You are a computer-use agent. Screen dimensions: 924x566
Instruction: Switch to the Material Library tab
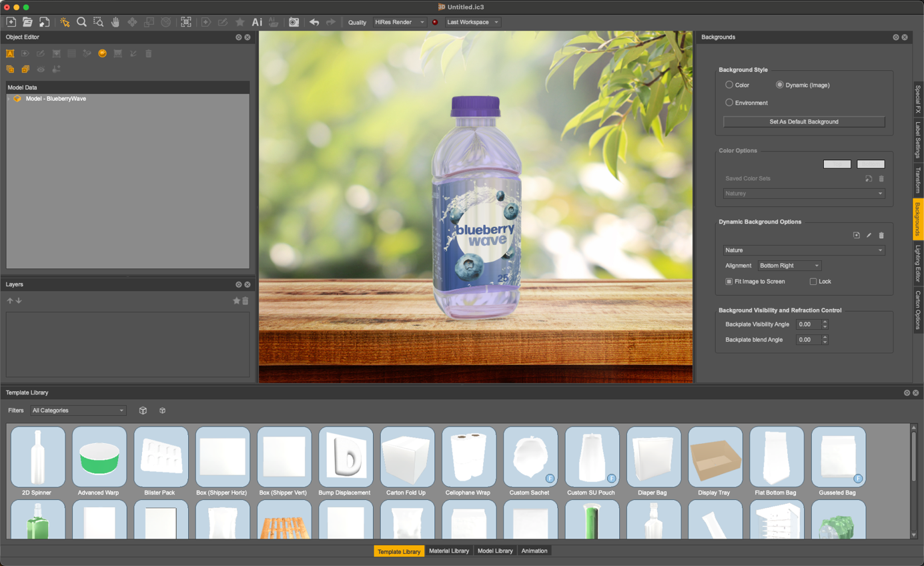point(448,551)
